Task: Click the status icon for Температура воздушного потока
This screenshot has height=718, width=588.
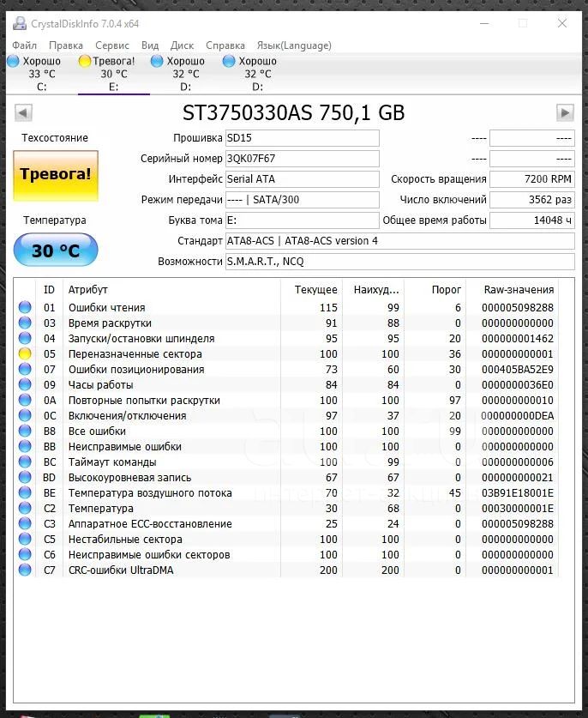Action: click(25, 493)
